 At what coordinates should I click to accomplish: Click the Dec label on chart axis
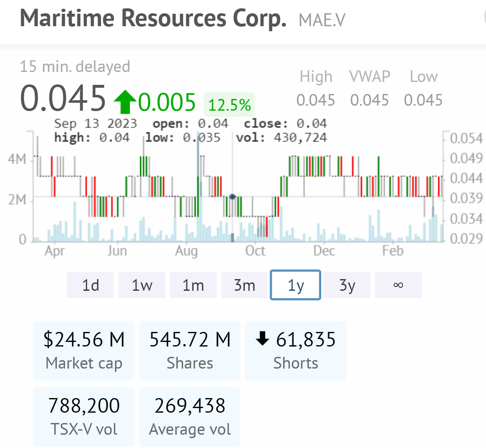coord(324,251)
